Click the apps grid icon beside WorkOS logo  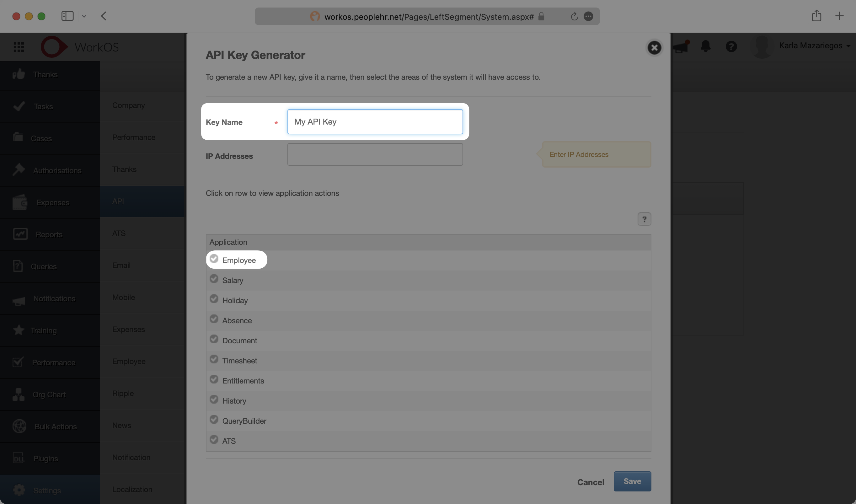click(19, 47)
